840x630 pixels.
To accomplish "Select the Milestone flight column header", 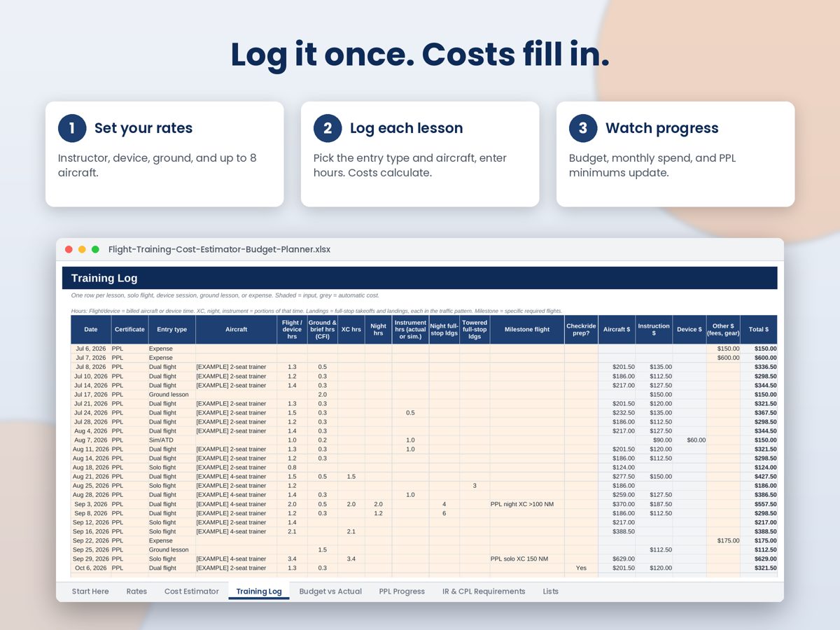I will tap(527, 330).
